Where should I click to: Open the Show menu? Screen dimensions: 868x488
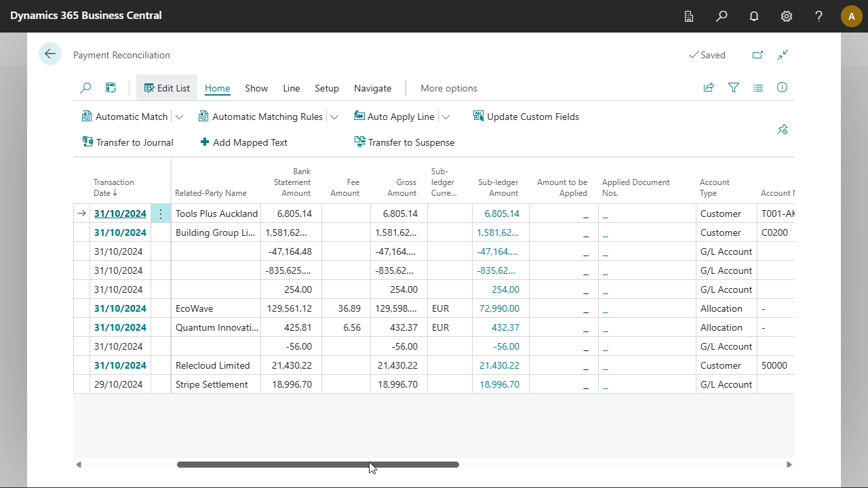pos(256,88)
